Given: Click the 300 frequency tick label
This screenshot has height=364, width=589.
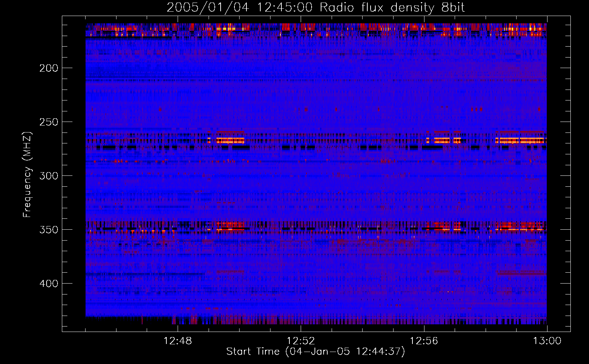Looking at the screenshot, I should [x=49, y=176].
